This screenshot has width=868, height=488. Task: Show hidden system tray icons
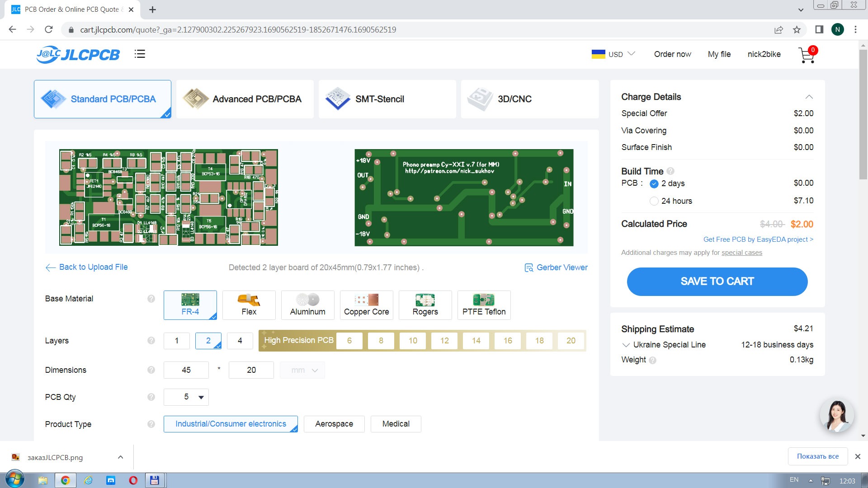(x=811, y=480)
